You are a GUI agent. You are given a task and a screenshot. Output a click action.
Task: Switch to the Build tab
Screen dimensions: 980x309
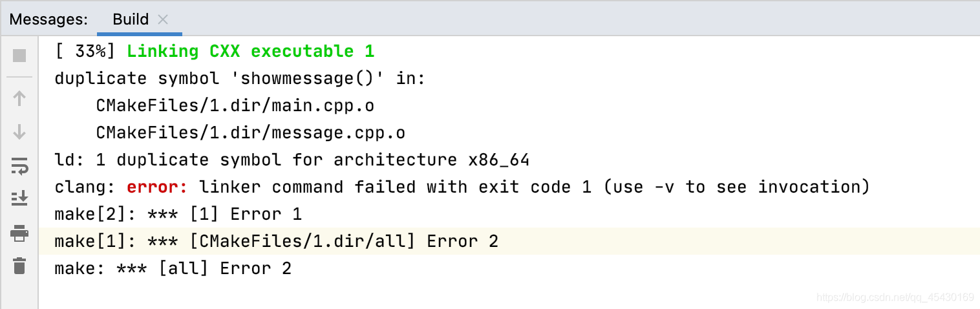click(131, 19)
